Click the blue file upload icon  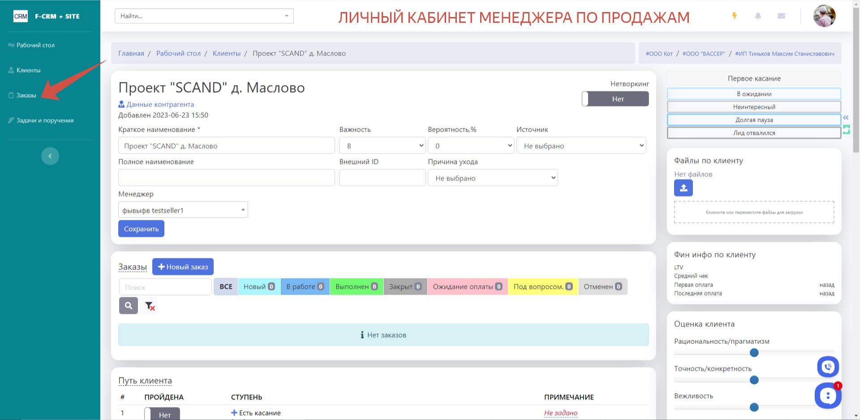[683, 188]
